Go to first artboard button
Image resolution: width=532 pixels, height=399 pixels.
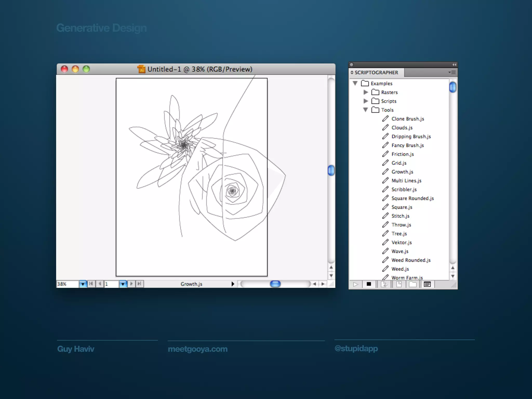[x=91, y=284]
